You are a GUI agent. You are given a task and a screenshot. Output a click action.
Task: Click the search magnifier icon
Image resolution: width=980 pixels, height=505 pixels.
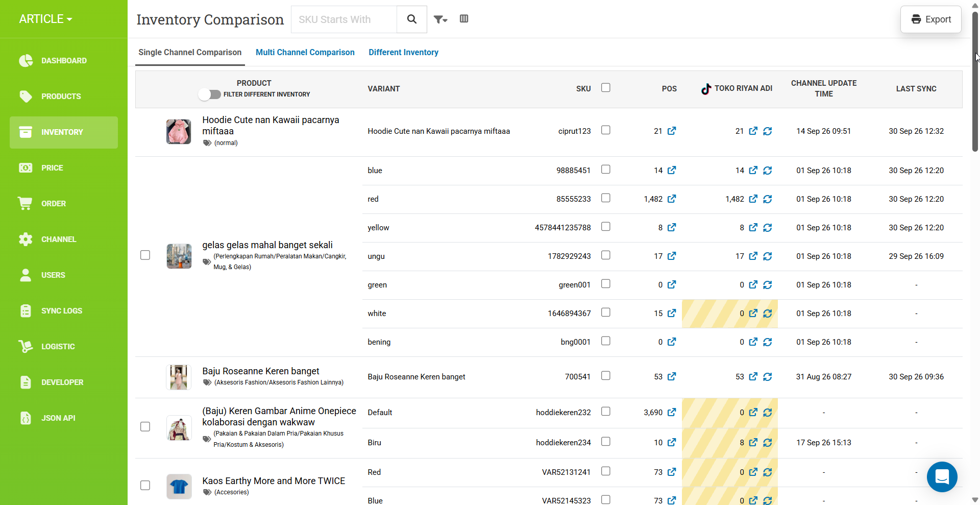point(412,19)
